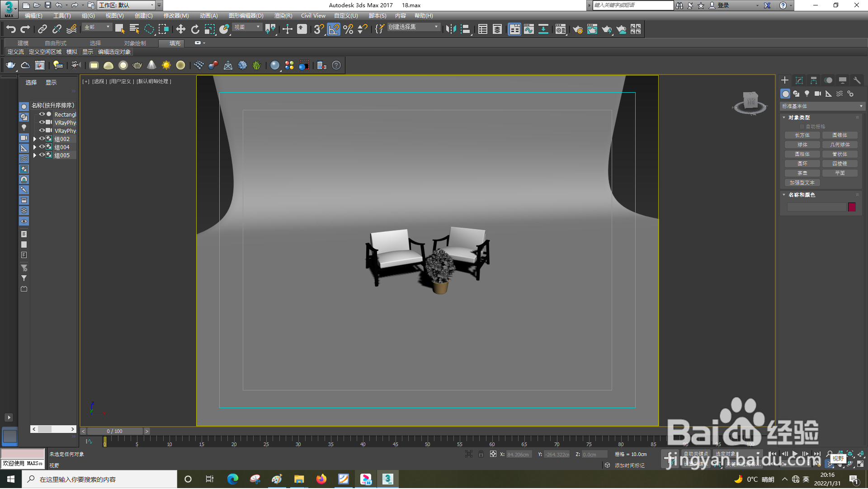Open Cameras category in Create panel
This screenshot has width=868, height=489.
[818, 94]
